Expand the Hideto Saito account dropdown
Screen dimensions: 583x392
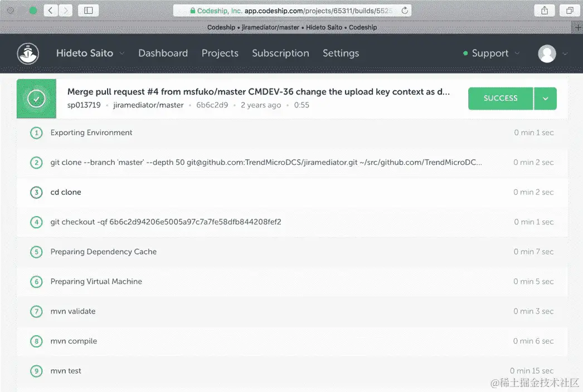coord(122,53)
